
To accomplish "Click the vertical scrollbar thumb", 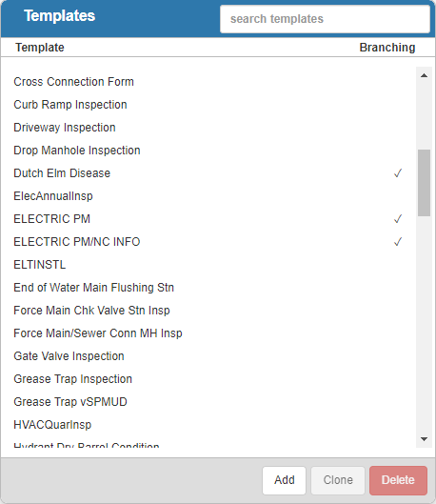I will click(x=424, y=183).
